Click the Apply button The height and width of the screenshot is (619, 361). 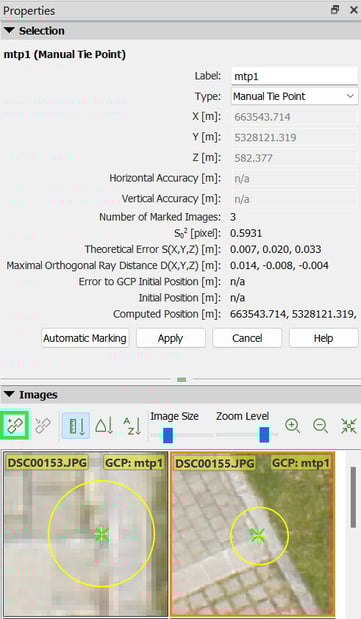click(171, 338)
